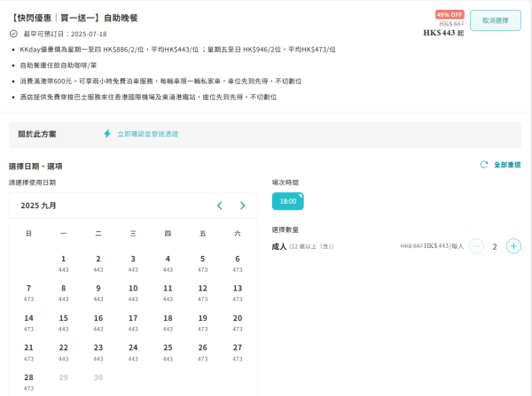The height and width of the screenshot is (396, 532).
Task: Select September 8 date
Action: tap(64, 293)
